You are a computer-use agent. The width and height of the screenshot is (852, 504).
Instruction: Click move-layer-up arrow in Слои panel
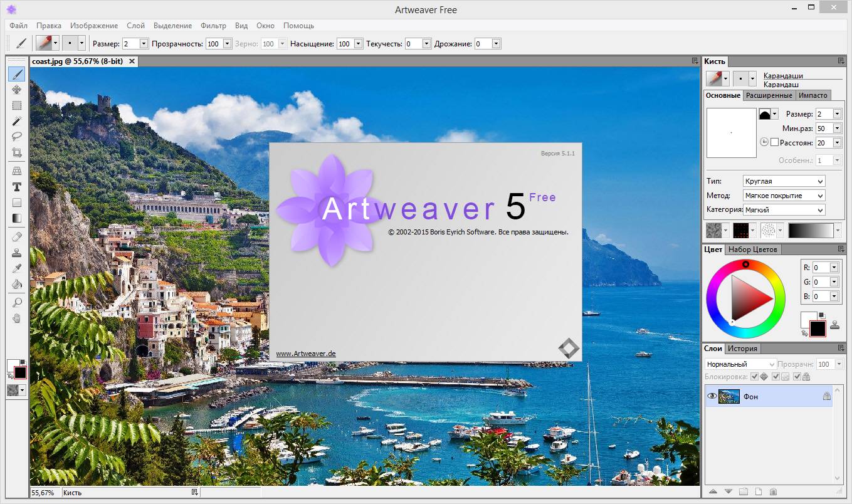pos(713,491)
